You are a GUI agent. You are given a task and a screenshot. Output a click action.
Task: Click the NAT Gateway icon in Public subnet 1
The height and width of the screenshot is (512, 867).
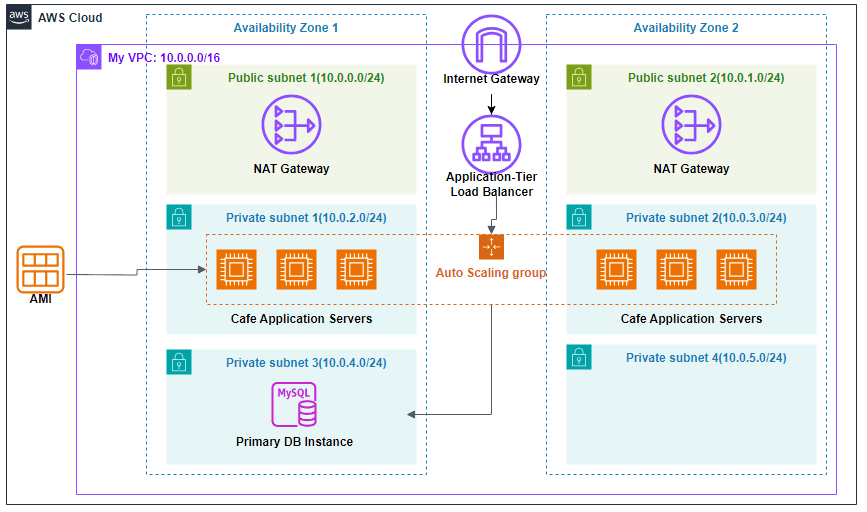pyautogui.click(x=291, y=124)
